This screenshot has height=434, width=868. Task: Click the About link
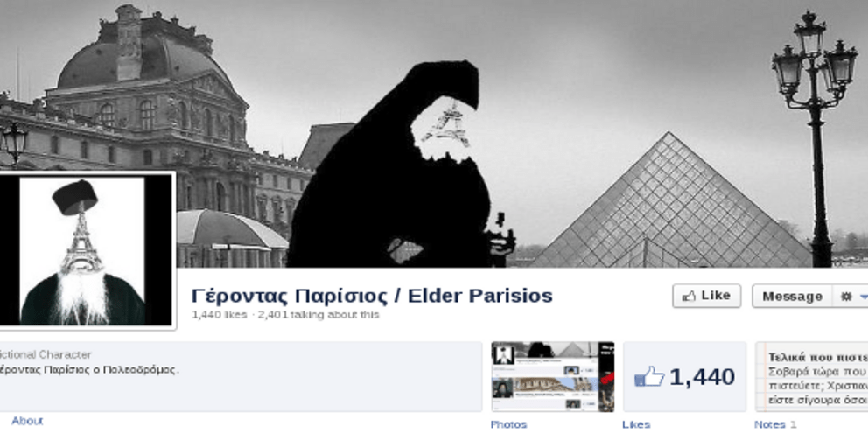(27, 421)
